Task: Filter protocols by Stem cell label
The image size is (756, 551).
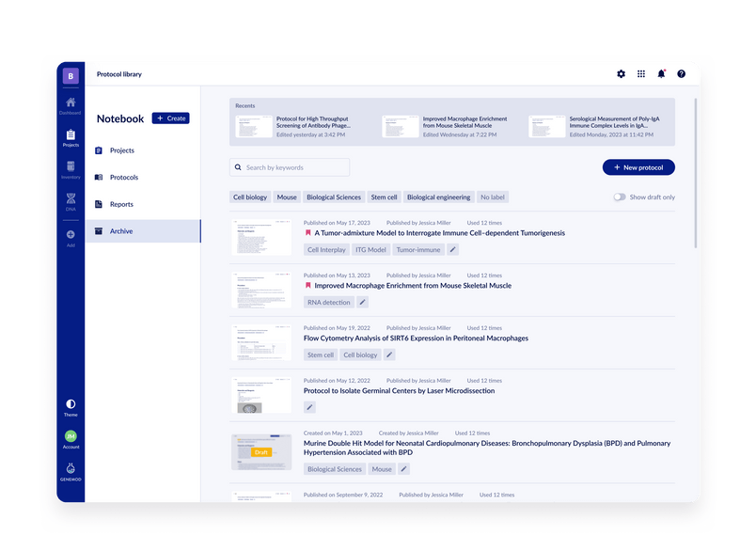Action: [384, 197]
